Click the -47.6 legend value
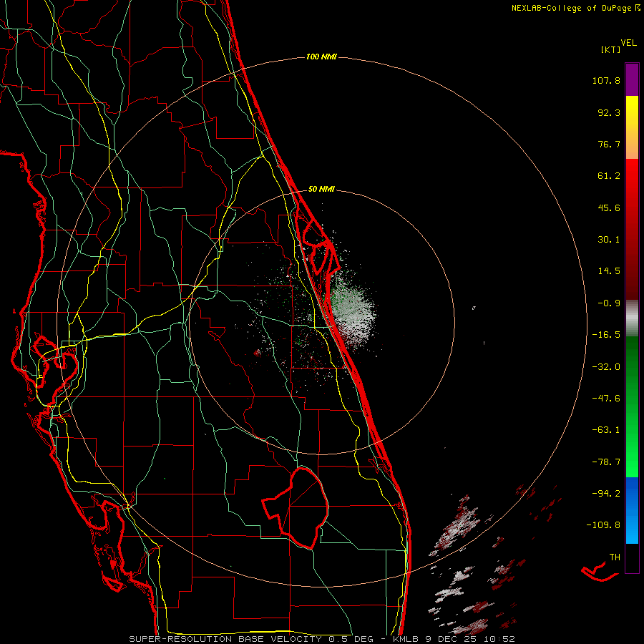Screen dimensions: 644x644 606,399
